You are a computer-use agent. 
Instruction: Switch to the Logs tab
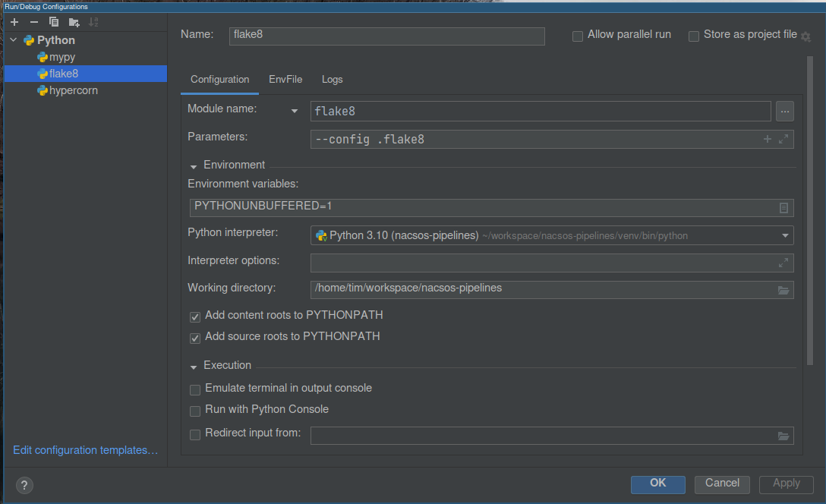coord(332,80)
